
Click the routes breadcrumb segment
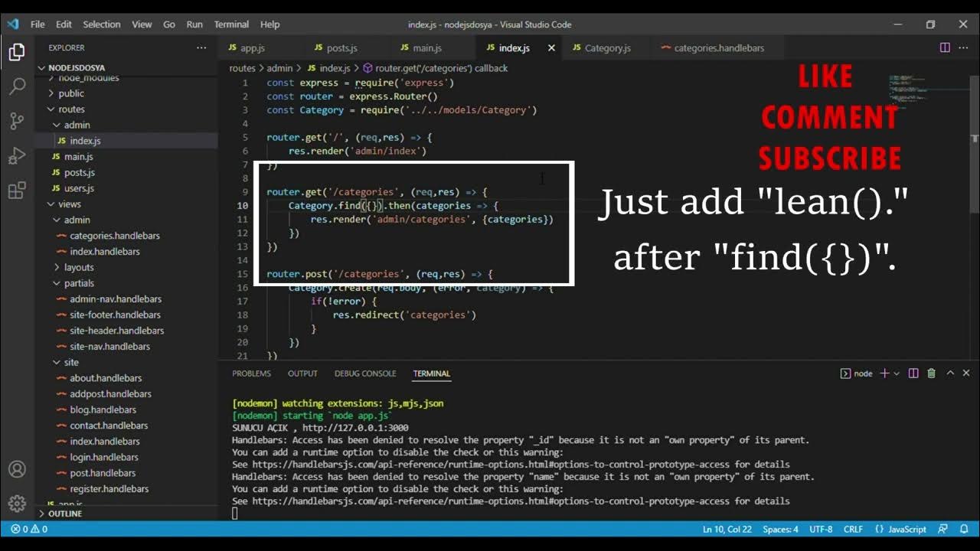243,68
